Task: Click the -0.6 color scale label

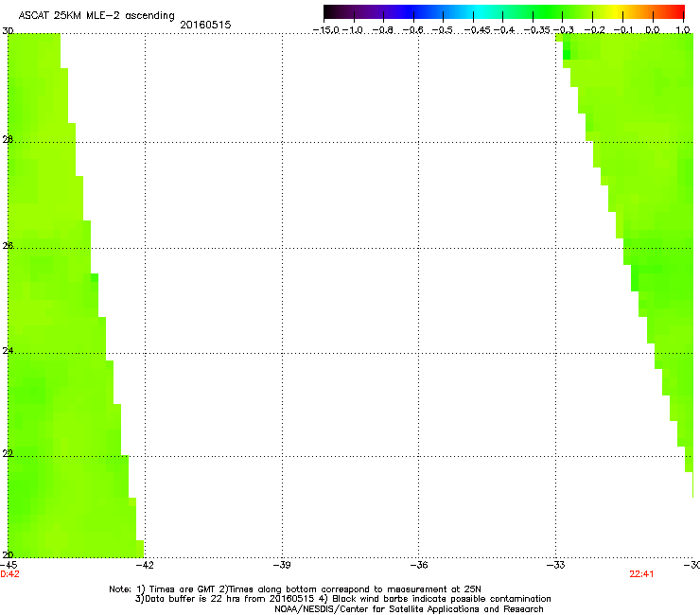Action: click(412, 30)
